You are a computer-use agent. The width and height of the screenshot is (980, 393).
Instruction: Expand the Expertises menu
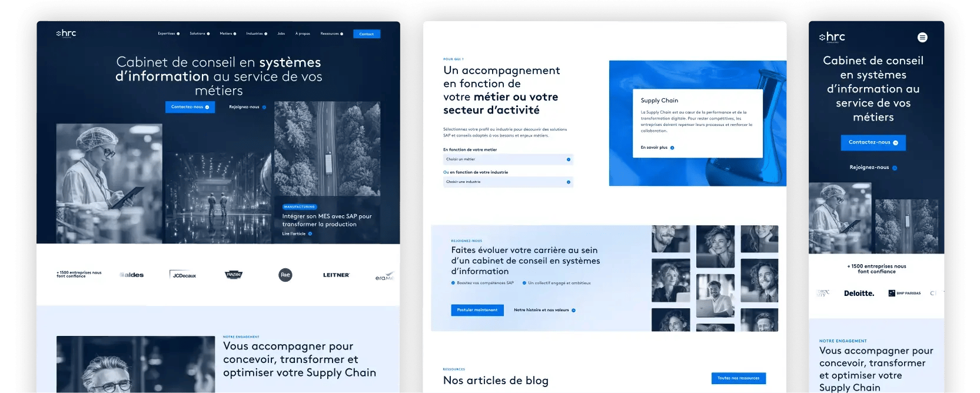pos(169,34)
